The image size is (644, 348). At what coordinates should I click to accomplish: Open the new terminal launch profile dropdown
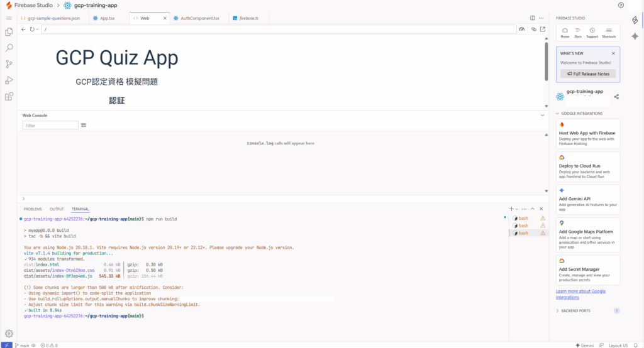click(x=517, y=209)
